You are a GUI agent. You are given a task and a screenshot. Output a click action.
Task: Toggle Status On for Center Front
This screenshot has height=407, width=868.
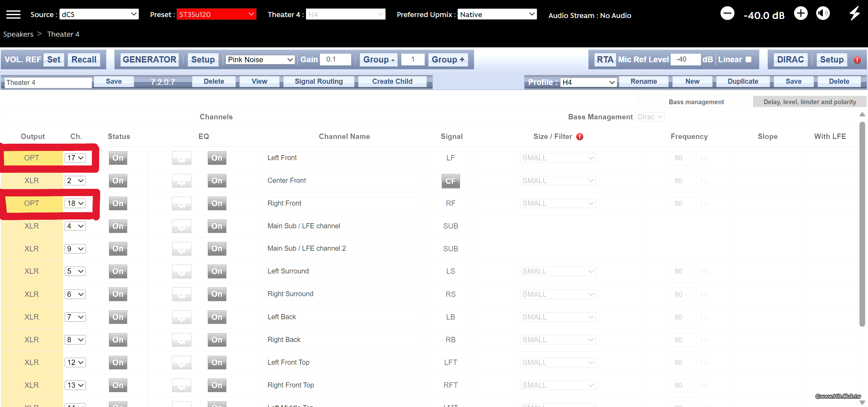point(118,181)
